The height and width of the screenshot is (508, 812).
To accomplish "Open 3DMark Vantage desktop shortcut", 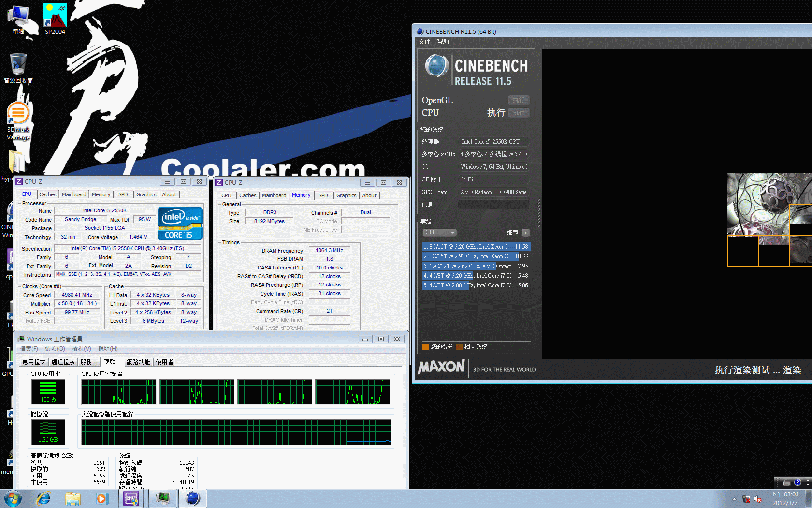I will click(18, 121).
